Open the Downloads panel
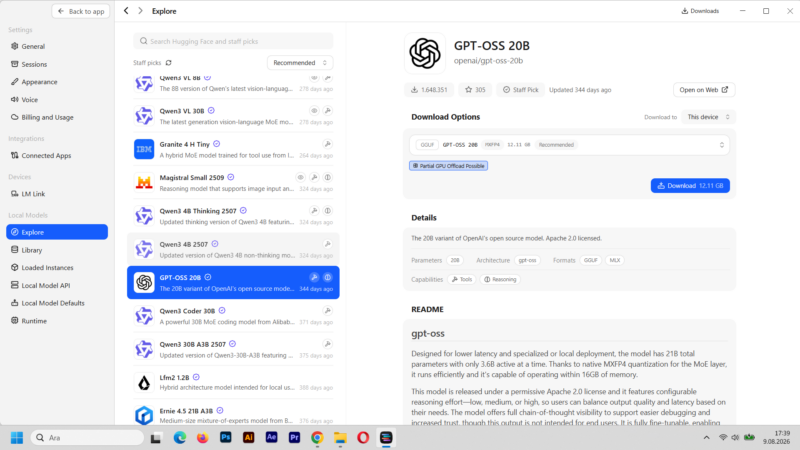 (700, 11)
